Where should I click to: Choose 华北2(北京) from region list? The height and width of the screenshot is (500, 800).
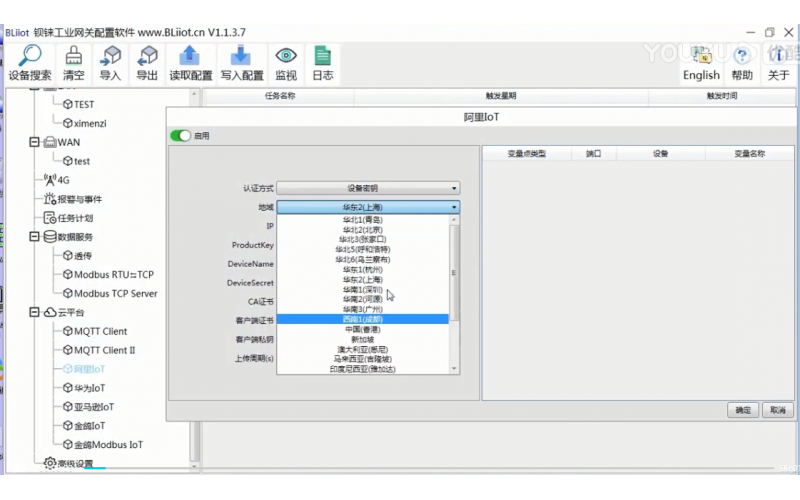pos(362,229)
